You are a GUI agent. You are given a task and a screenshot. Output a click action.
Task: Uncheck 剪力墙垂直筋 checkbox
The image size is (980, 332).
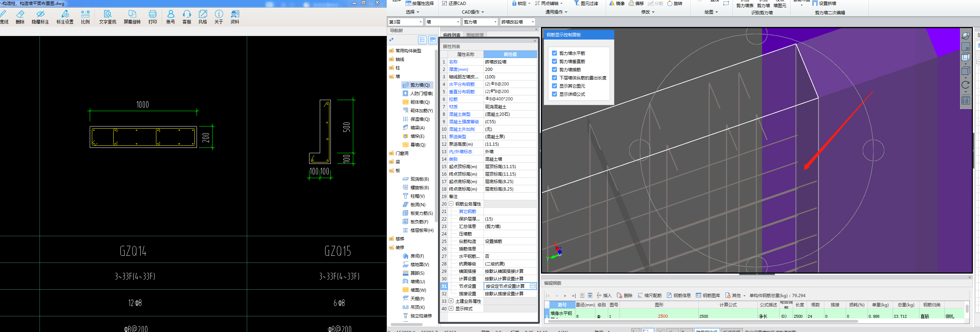point(554,61)
